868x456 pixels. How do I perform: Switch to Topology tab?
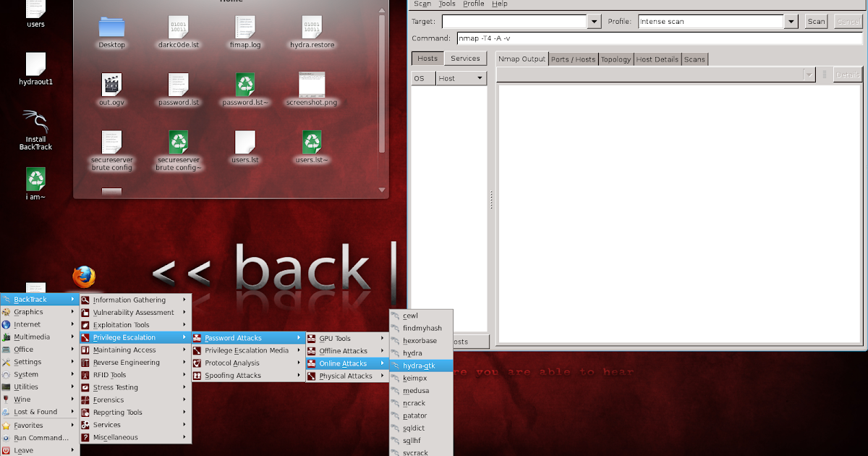(x=616, y=59)
